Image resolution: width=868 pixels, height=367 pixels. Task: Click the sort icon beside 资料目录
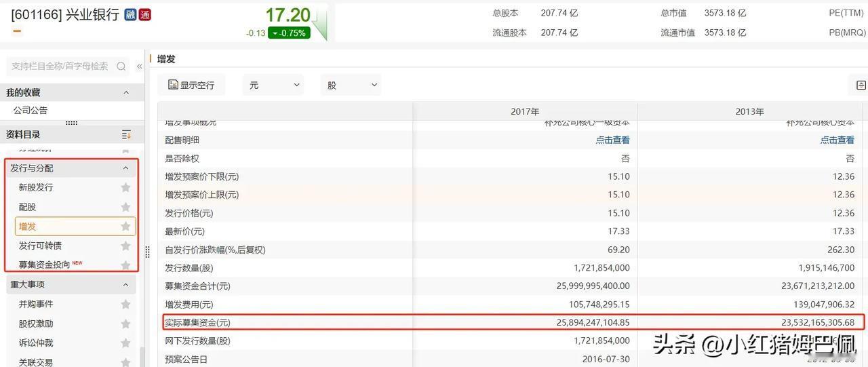(126, 134)
